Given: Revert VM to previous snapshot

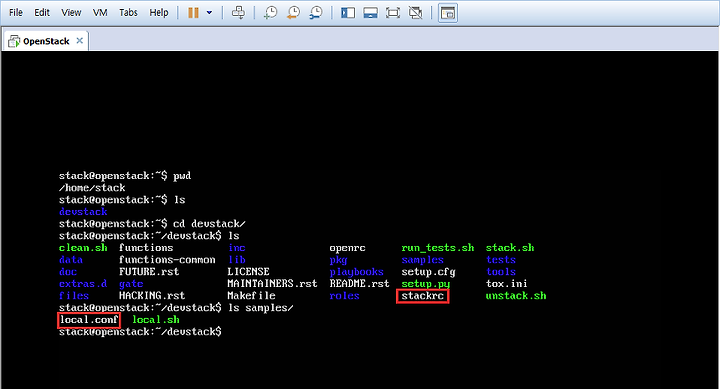Looking at the screenshot, I should coord(293,13).
